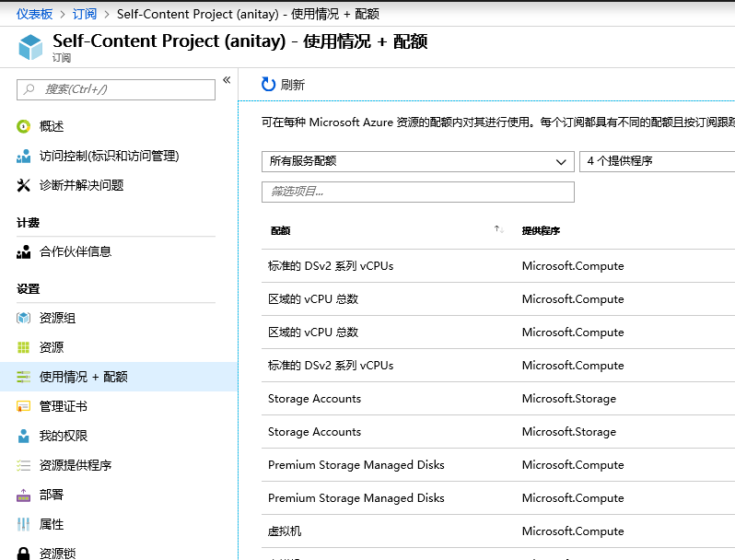Viewport: 735px width, 560px height.
Task: Open 使用情况 + 配额 menu item
Action: (x=83, y=377)
